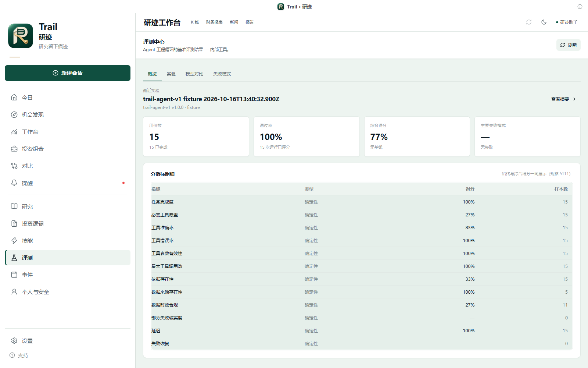Click the 得分 column header
The height and width of the screenshot is (368, 588).
click(470, 189)
